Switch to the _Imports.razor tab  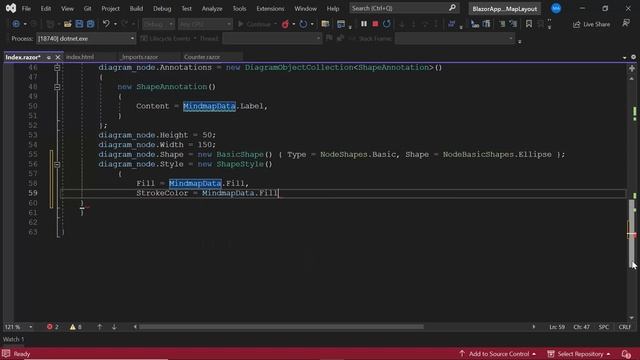[x=140, y=57]
